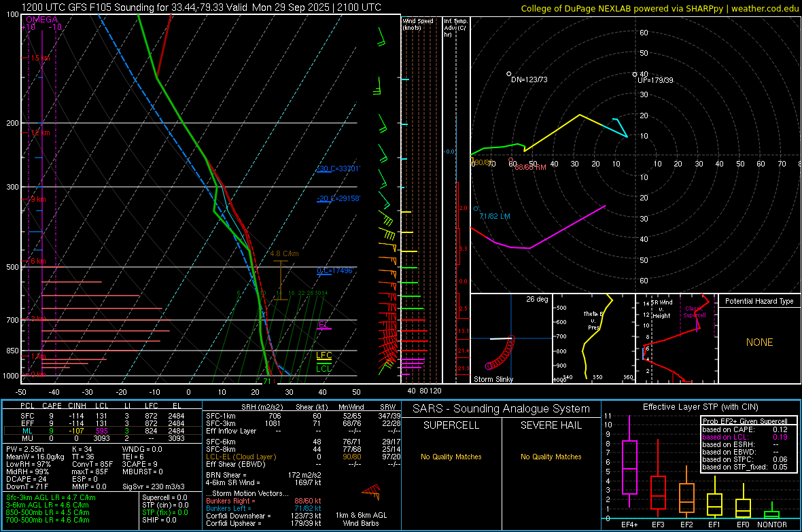Click the magenta EL marker on skew-T

pyautogui.click(x=324, y=325)
